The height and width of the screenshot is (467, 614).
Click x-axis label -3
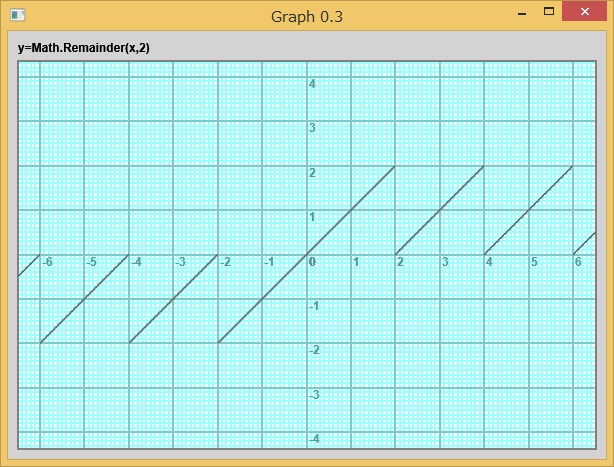pos(180,262)
